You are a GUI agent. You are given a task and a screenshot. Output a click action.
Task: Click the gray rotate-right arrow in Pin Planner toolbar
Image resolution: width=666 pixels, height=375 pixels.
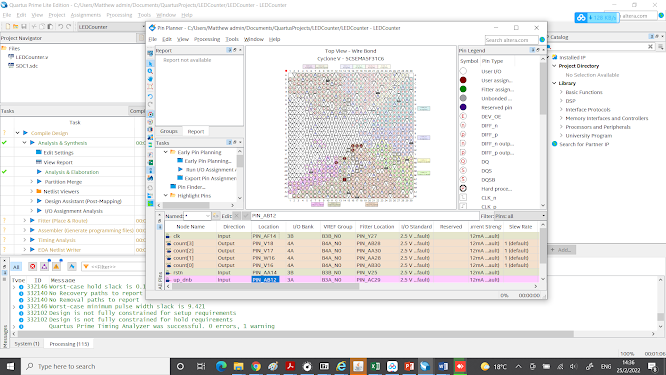coord(150,104)
